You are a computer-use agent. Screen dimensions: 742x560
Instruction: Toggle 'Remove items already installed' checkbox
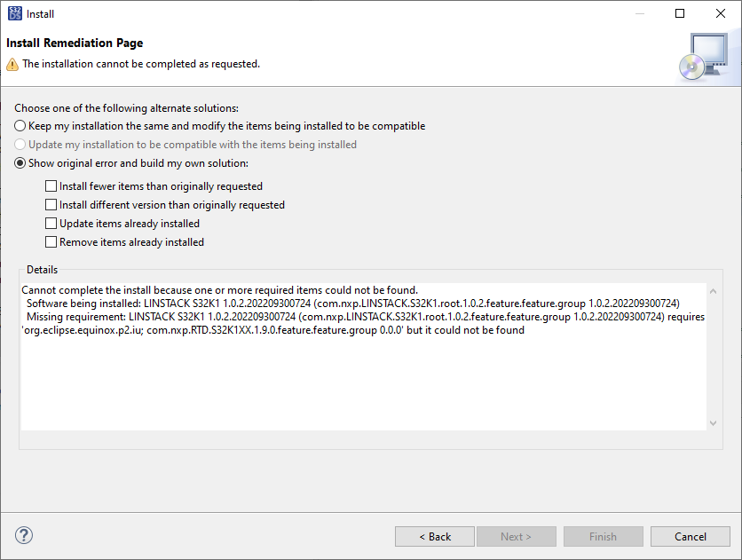point(51,242)
